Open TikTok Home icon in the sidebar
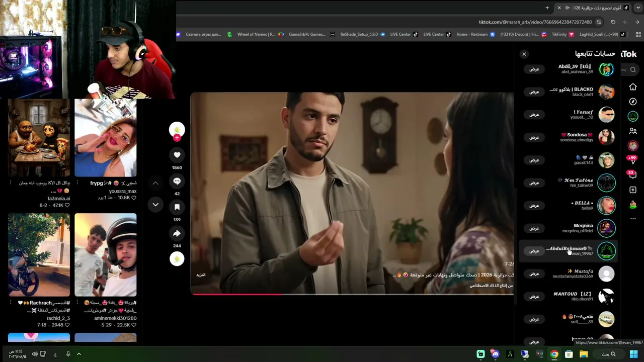 tap(633, 87)
